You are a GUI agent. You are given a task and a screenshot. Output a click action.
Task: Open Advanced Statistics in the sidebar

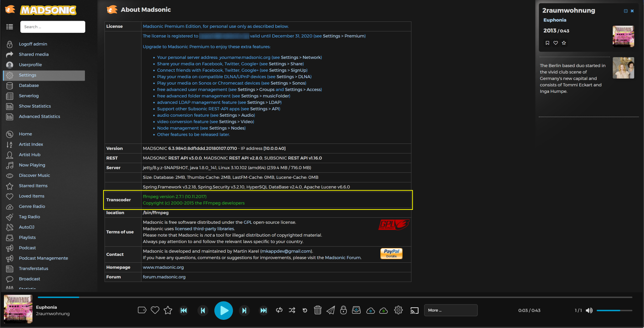pos(39,116)
